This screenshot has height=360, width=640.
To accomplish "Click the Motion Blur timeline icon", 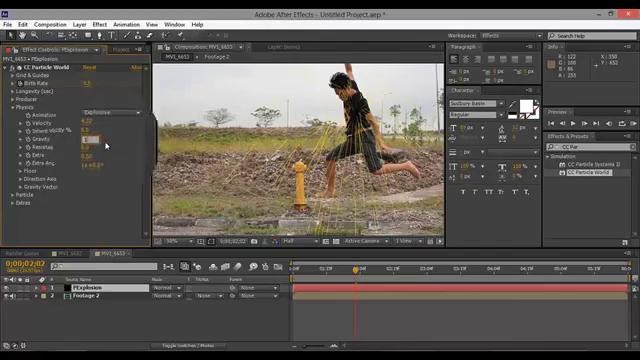I will coord(238,267).
